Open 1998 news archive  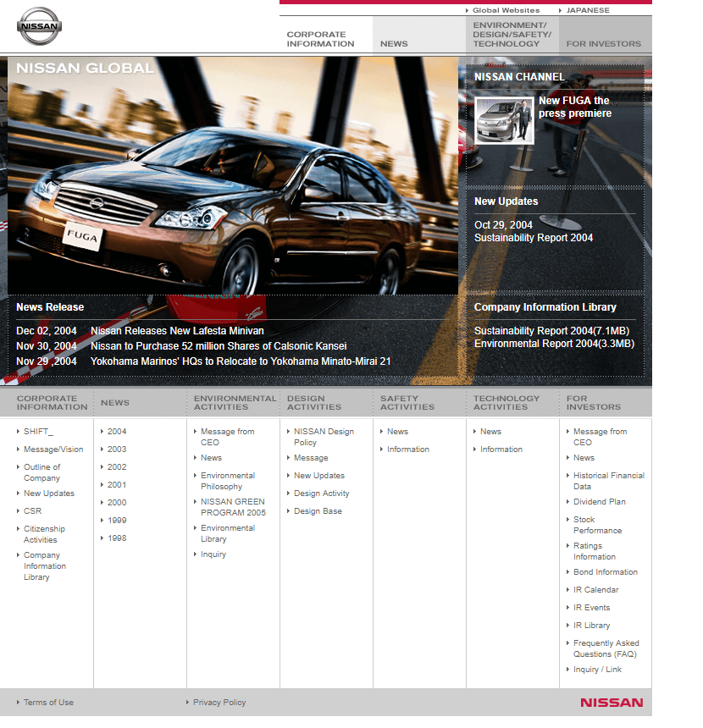pos(117,538)
